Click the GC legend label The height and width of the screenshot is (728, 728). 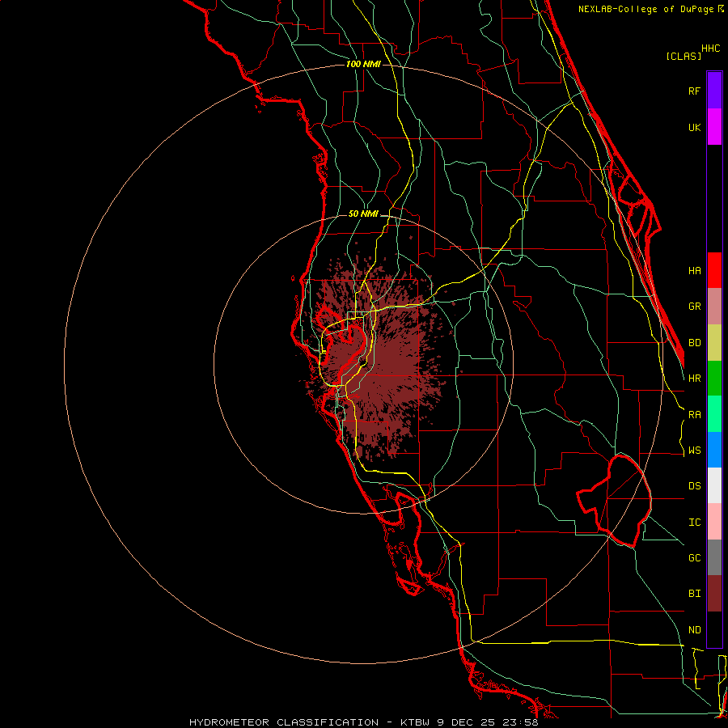click(695, 558)
